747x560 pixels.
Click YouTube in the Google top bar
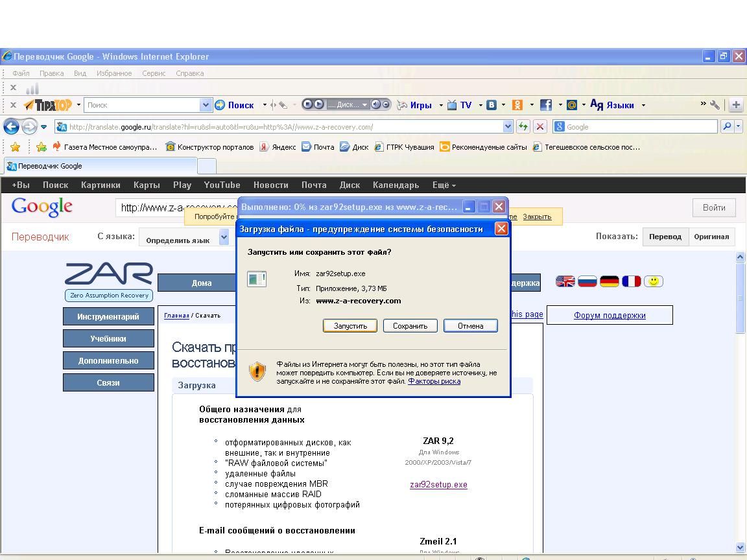[x=222, y=185]
